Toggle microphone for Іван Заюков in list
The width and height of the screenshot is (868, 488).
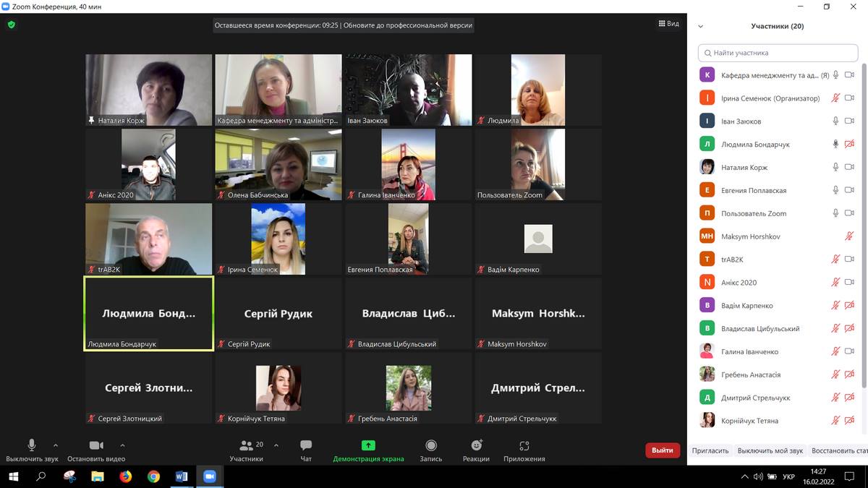tap(835, 121)
